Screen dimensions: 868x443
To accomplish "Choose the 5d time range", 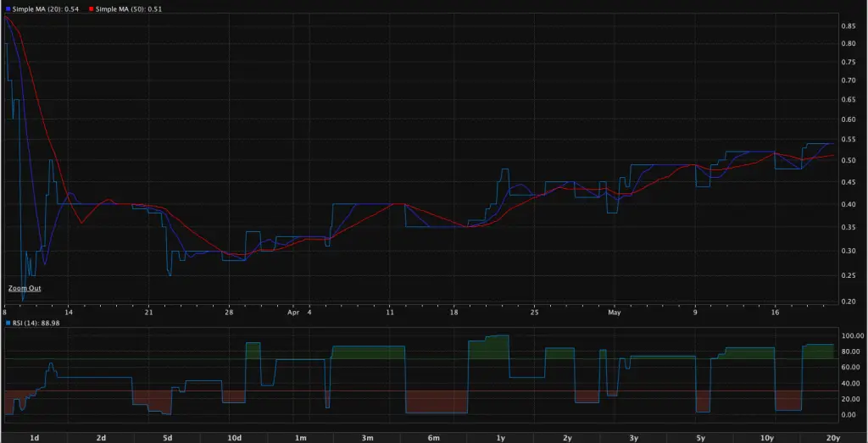I will [x=168, y=437].
